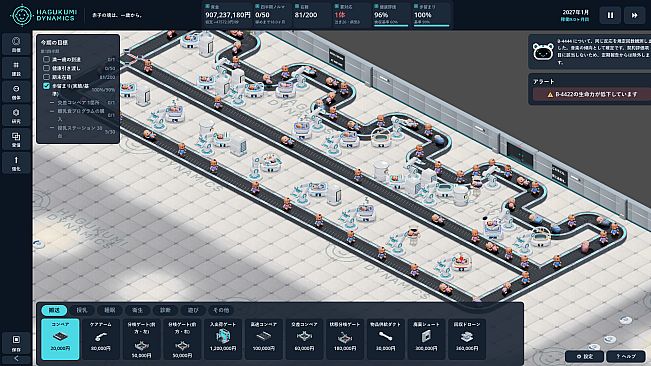This screenshot has height=366, width=651.
Task: Fast-forward the game speed
Action: point(634,15)
